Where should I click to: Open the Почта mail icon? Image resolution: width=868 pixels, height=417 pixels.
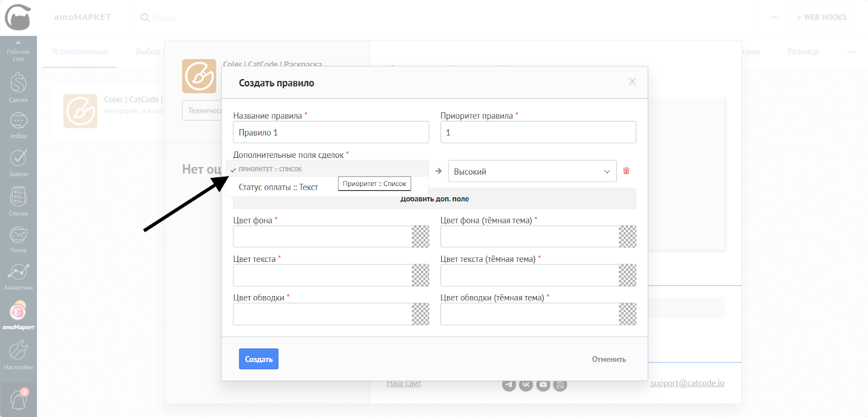18,238
